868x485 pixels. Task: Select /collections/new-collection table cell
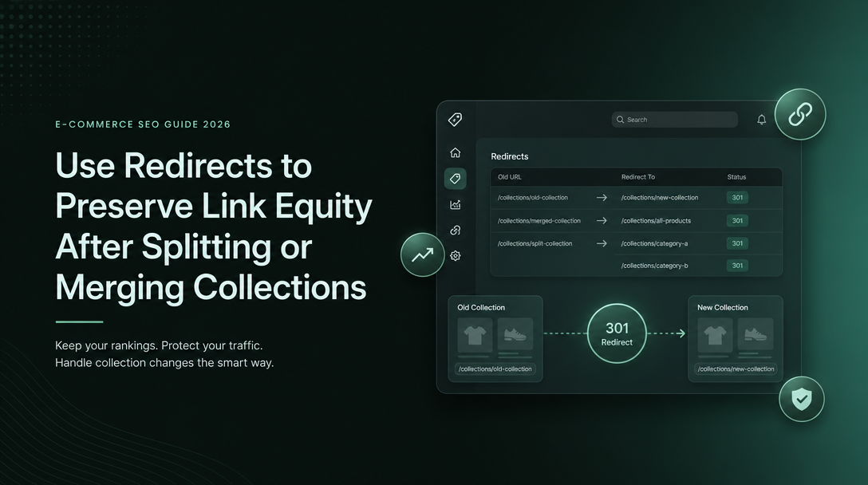(659, 198)
